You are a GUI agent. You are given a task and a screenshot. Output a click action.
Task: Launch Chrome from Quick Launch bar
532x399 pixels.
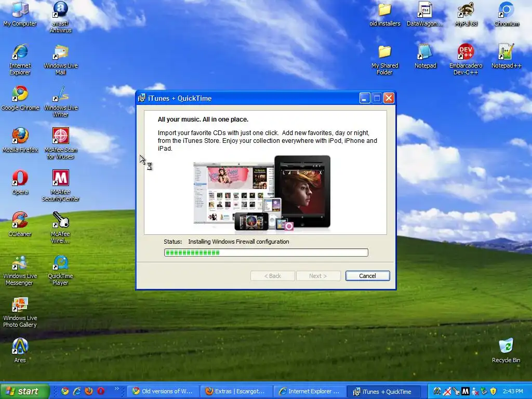65,391
